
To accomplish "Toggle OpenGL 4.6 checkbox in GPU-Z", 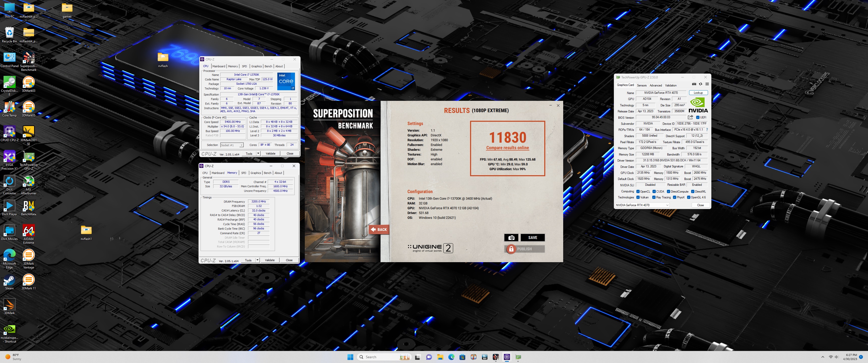I will click(688, 197).
